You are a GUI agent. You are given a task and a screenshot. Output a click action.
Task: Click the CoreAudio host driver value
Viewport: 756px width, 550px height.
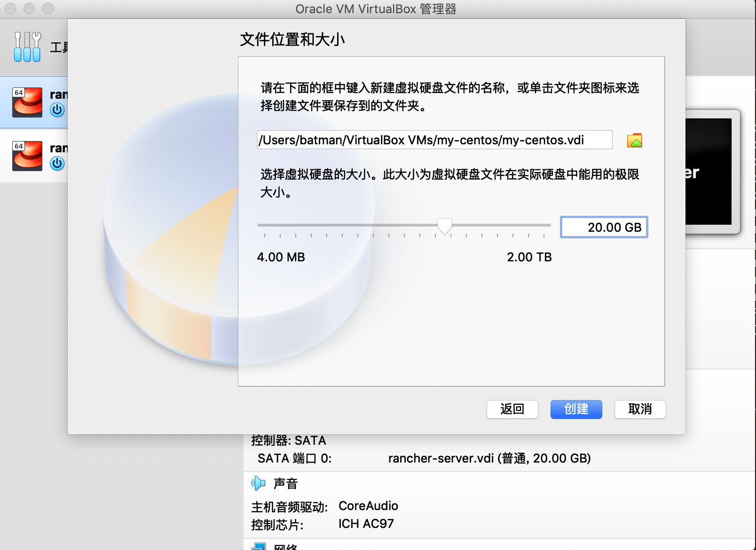click(x=368, y=506)
